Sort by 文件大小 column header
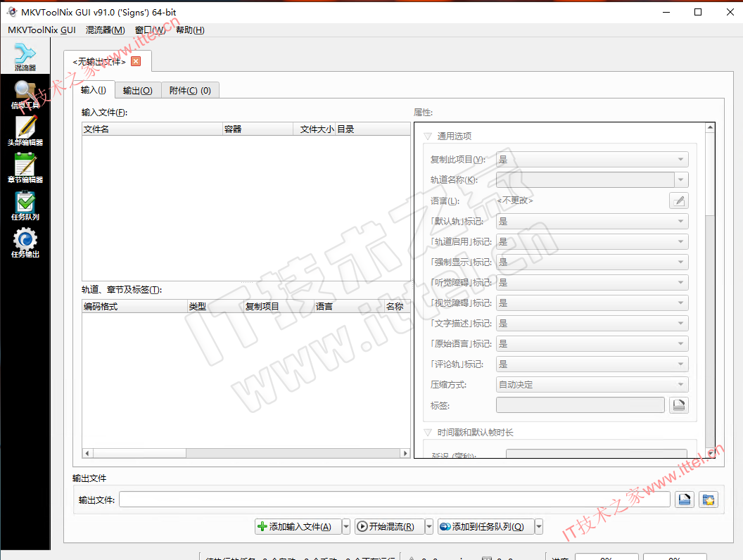 coord(315,129)
